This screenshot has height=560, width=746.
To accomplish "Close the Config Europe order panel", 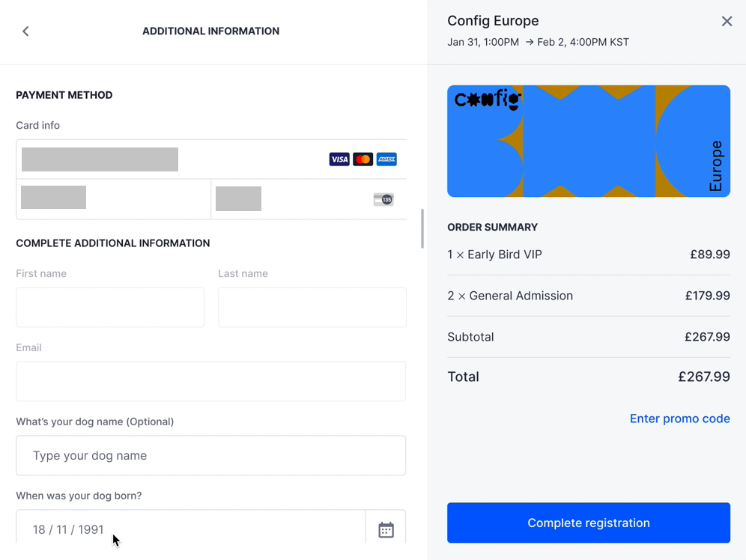I will (x=727, y=21).
